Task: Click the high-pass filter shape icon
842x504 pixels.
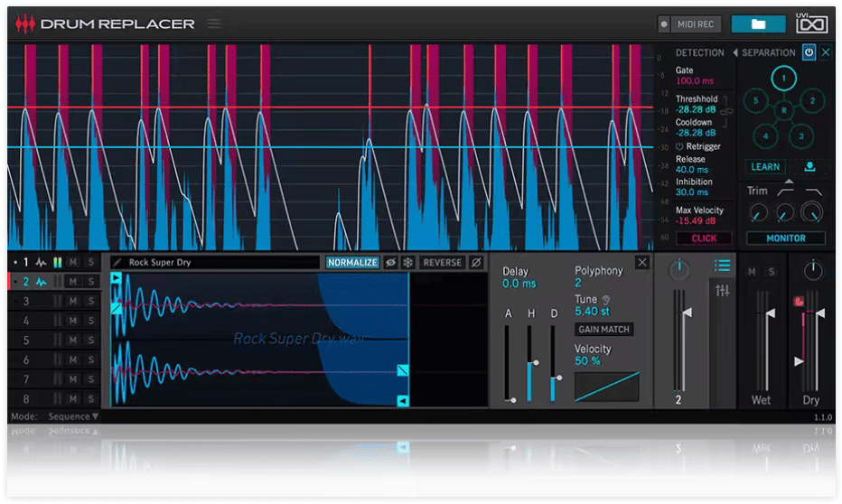Action: pos(786,191)
